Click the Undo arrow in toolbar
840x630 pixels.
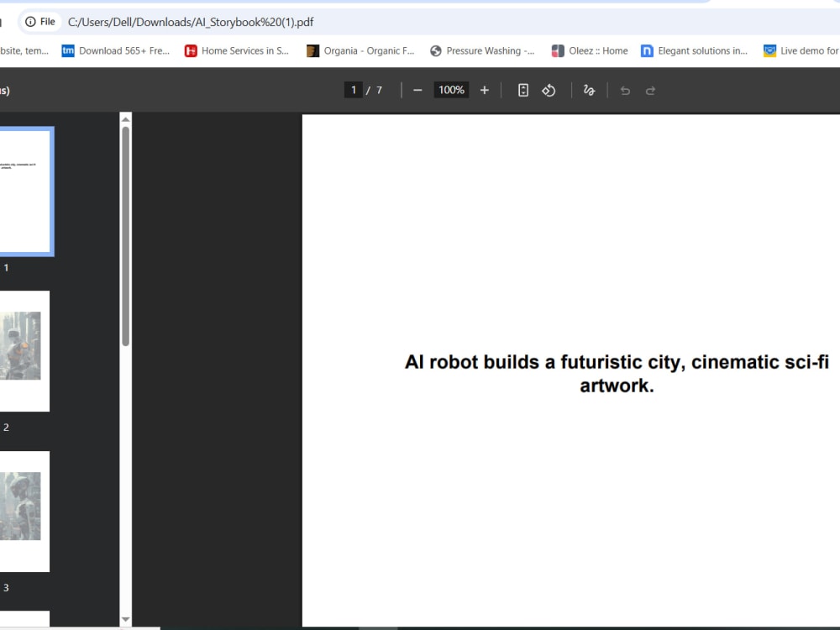click(x=625, y=91)
